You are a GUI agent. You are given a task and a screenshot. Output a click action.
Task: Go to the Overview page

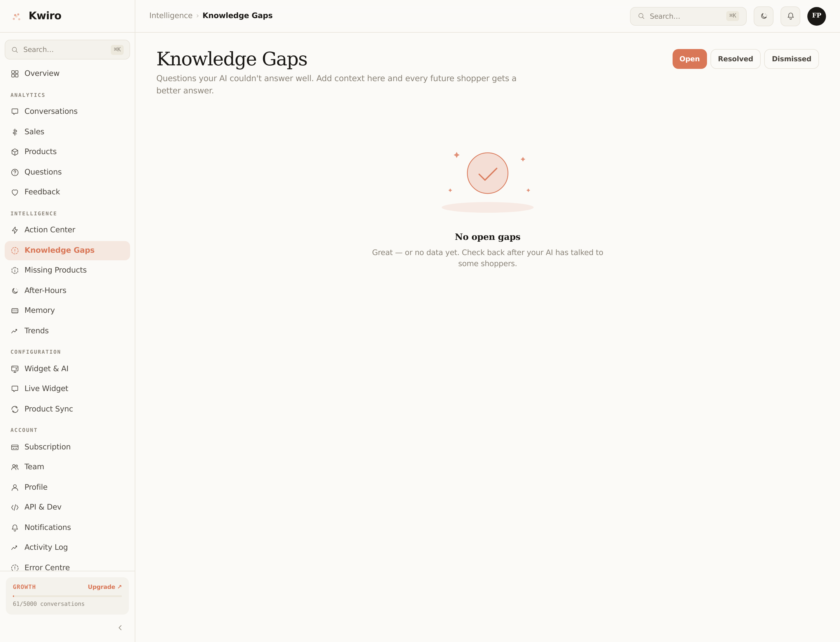[x=67, y=73]
